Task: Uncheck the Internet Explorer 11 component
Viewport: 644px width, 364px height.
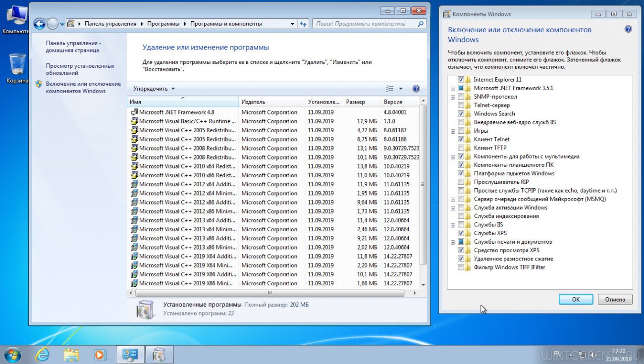Action: coord(461,79)
